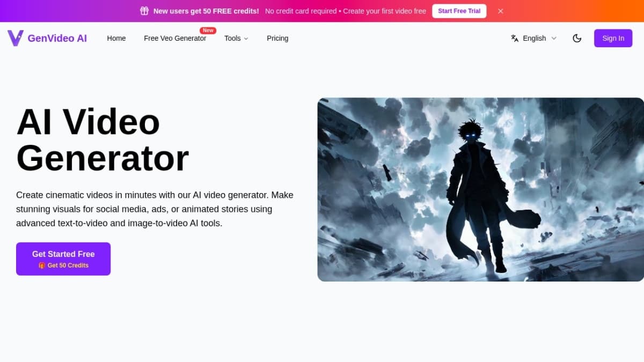Open the Tools menu label
The width and height of the screenshot is (644, 362).
(232, 38)
